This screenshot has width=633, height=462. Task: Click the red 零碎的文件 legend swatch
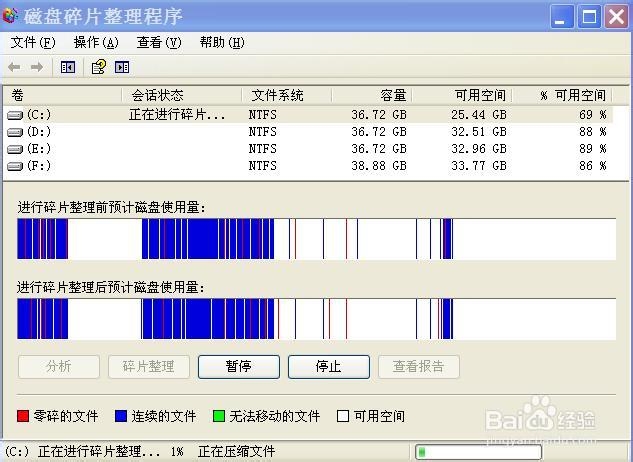[23, 416]
